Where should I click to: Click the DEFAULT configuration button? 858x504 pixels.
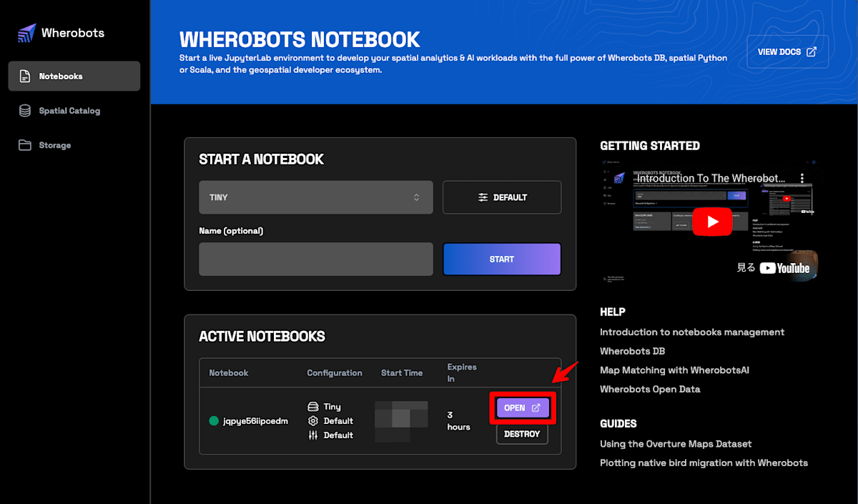click(x=502, y=197)
